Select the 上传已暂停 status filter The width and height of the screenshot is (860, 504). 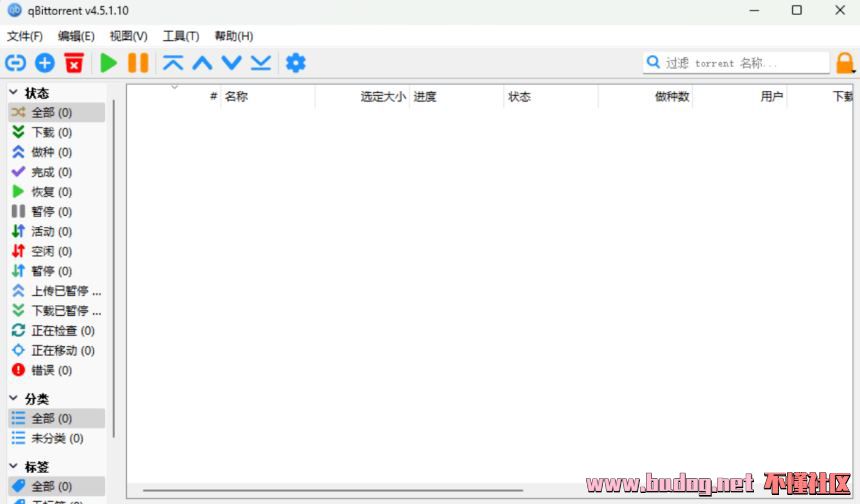[x=56, y=291]
